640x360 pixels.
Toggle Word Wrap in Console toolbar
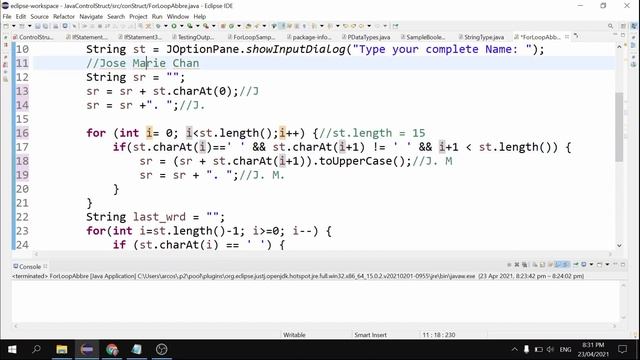[550, 264]
